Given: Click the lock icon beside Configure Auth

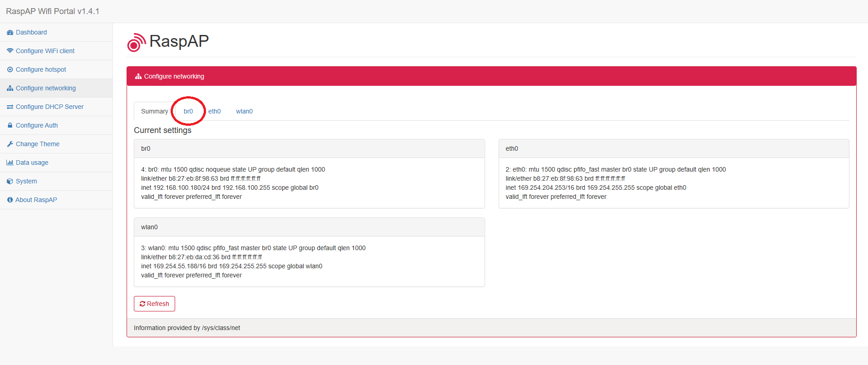Looking at the screenshot, I should tap(10, 125).
